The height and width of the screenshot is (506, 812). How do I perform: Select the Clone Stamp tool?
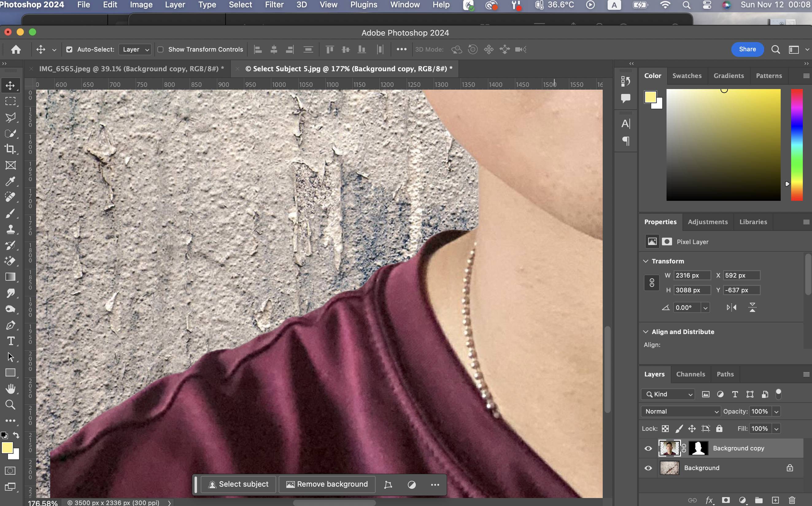click(10, 230)
